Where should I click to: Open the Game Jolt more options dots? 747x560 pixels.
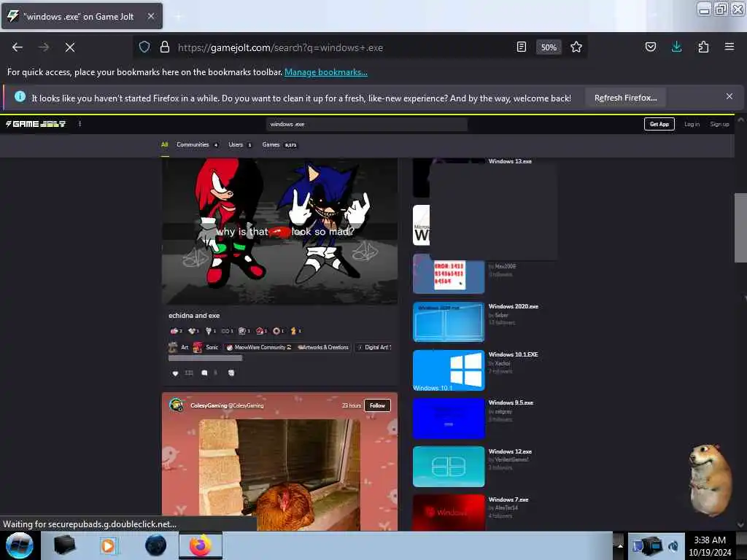[x=80, y=124]
